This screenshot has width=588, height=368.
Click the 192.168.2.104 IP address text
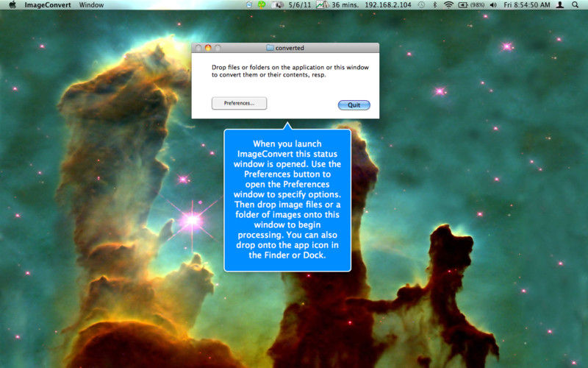tap(388, 5)
